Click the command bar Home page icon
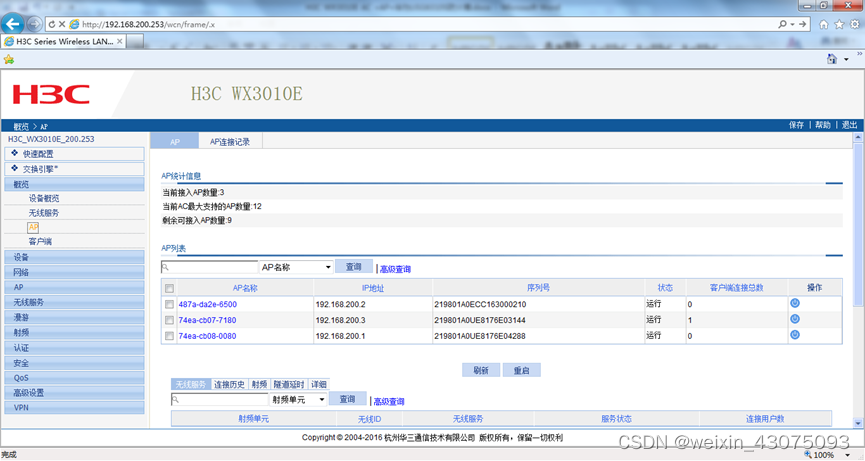 (832, 59)
